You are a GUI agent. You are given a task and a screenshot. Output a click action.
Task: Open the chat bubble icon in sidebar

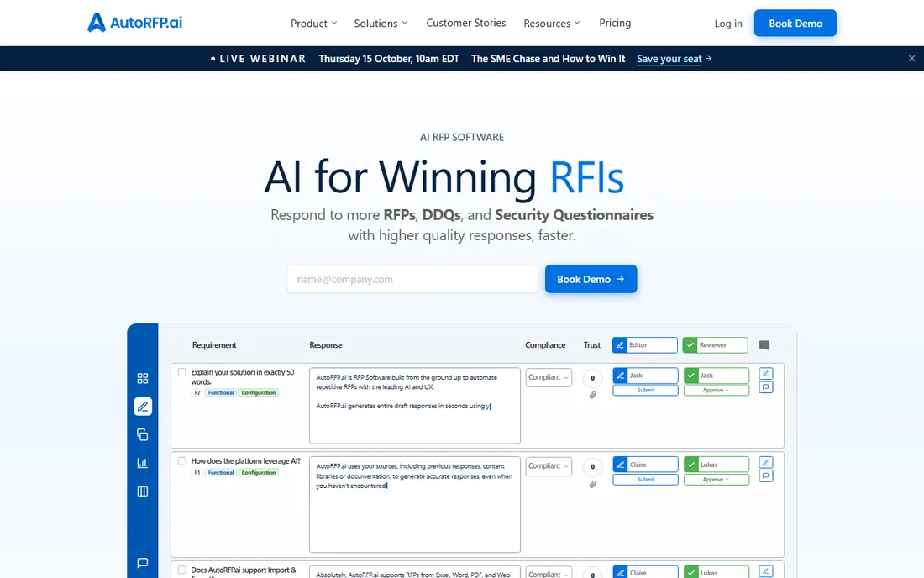(x=143, y=563)
